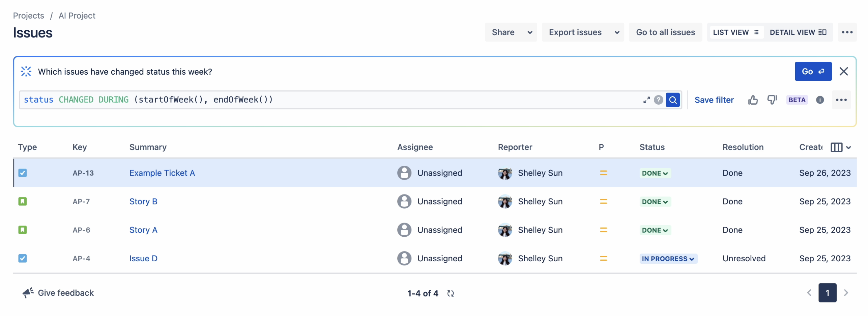Close the AI query banner
This screenshot has height=316, width=868.
[x=844, y=71]
